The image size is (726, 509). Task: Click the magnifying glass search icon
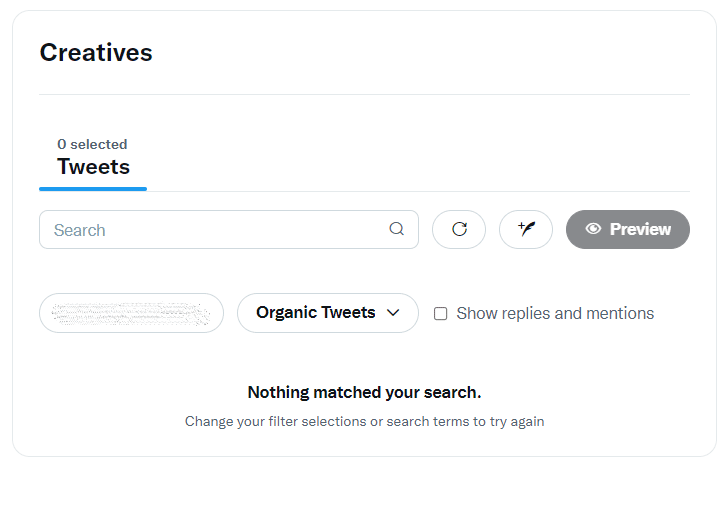(x=396, y=229)
